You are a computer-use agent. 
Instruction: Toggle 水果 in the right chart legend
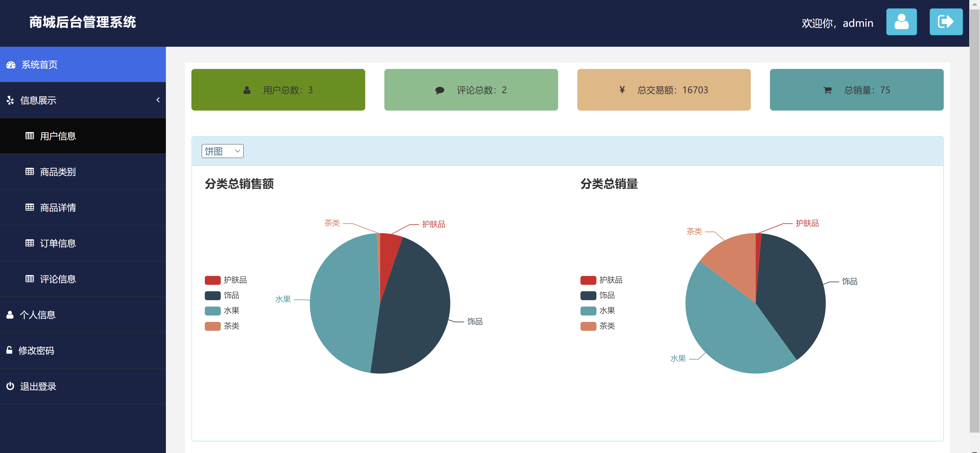(602, 310)
